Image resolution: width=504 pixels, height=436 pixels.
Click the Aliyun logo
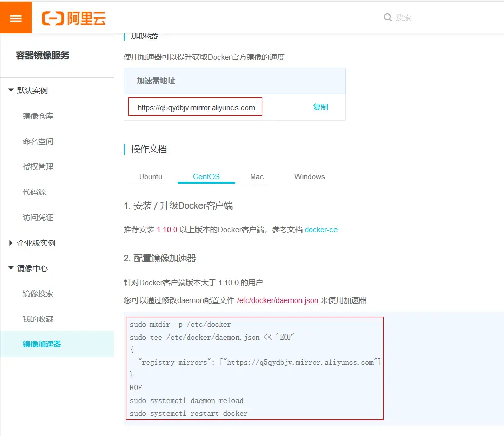(x=74, y=18)
